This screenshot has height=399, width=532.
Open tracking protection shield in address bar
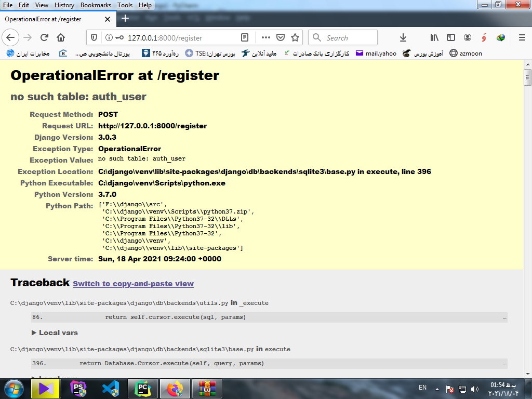(95, 37)
